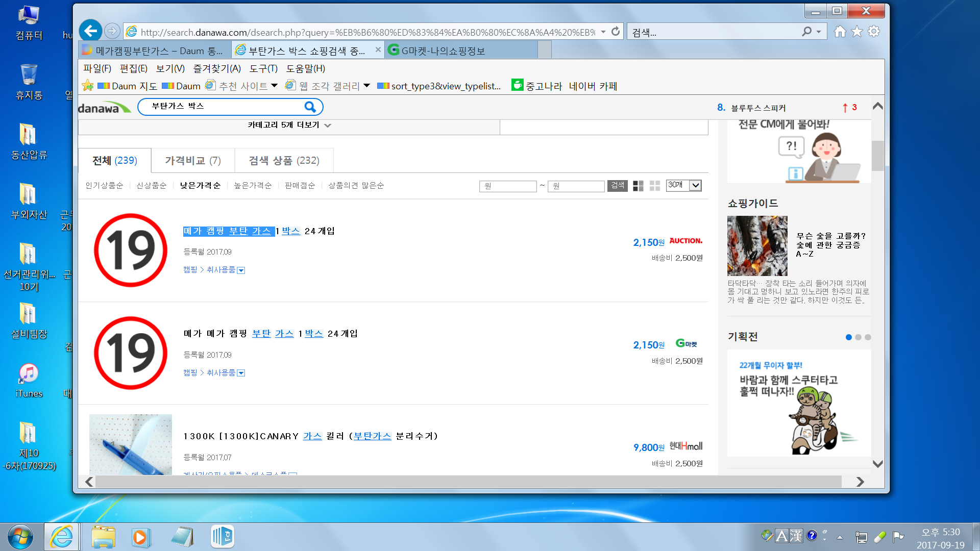The image size is (980, 551).
Task: Open the 보기(V) menu
Action: [x=170, y=68]
